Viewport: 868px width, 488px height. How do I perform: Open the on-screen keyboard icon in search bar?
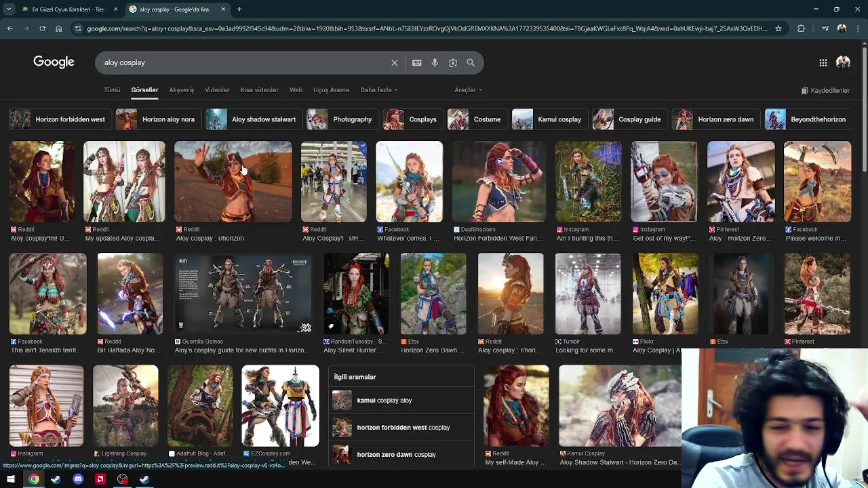[416, 62]
